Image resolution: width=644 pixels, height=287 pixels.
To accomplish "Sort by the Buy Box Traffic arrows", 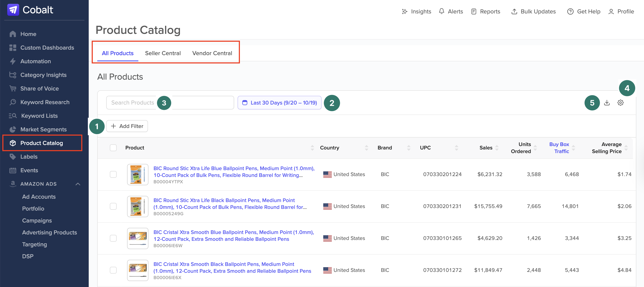I will pos(573,148).
